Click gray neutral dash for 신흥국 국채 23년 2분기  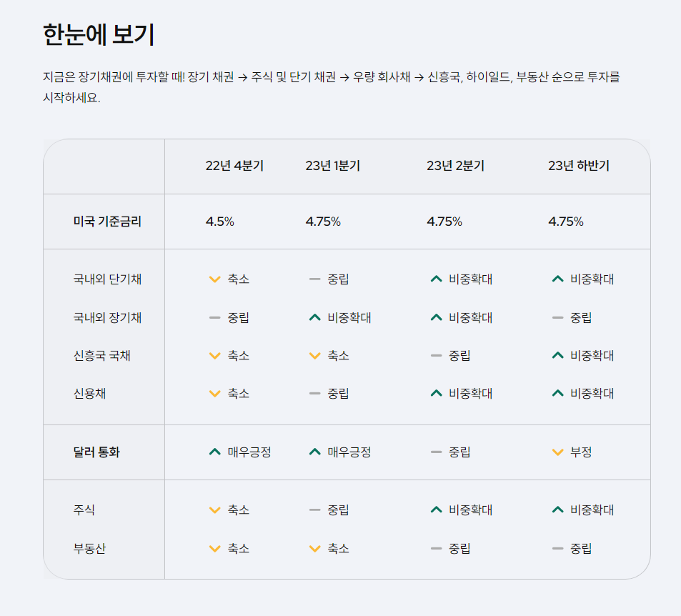pos(436,356)
